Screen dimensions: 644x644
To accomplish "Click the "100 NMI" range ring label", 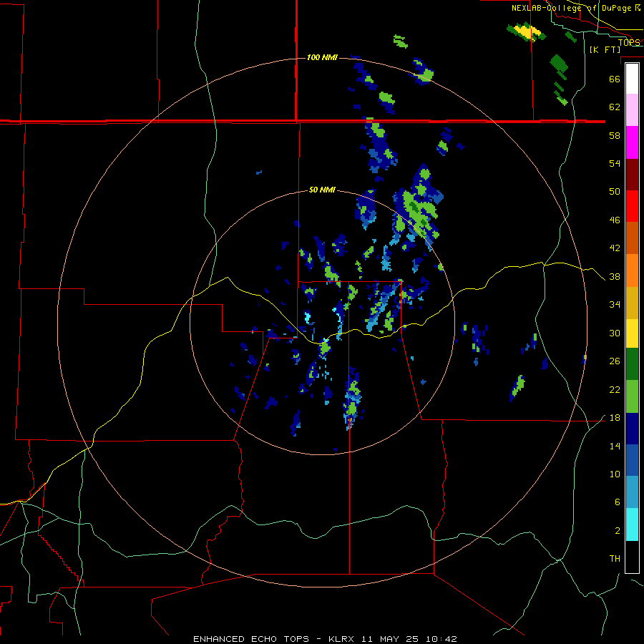I will [x=322, y=57].
